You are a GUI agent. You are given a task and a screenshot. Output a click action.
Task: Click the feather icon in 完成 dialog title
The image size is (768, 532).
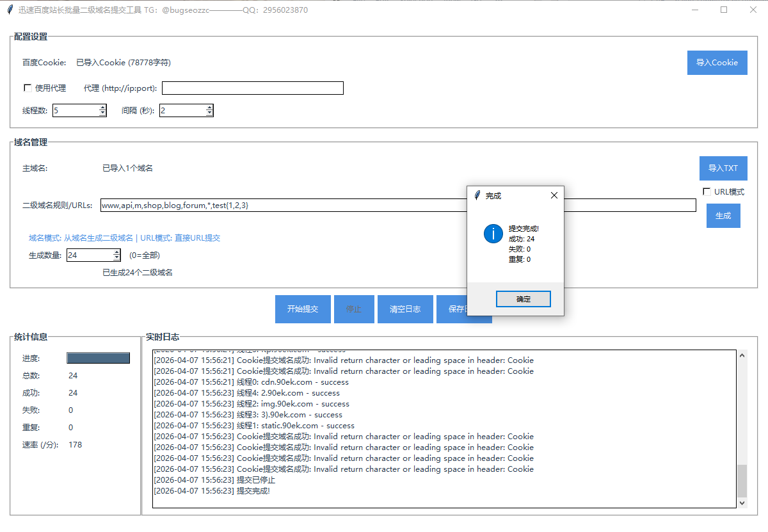click(x=477, y=195)
